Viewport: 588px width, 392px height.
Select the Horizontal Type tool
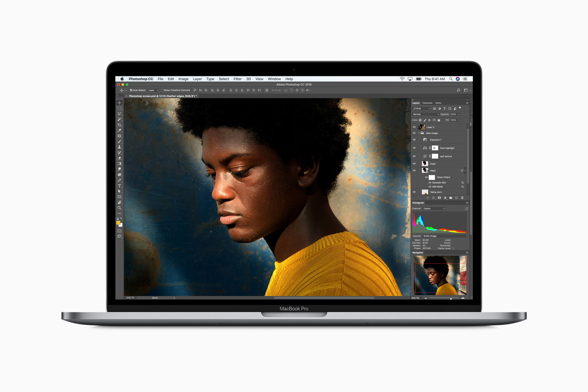tap(120, 186)
